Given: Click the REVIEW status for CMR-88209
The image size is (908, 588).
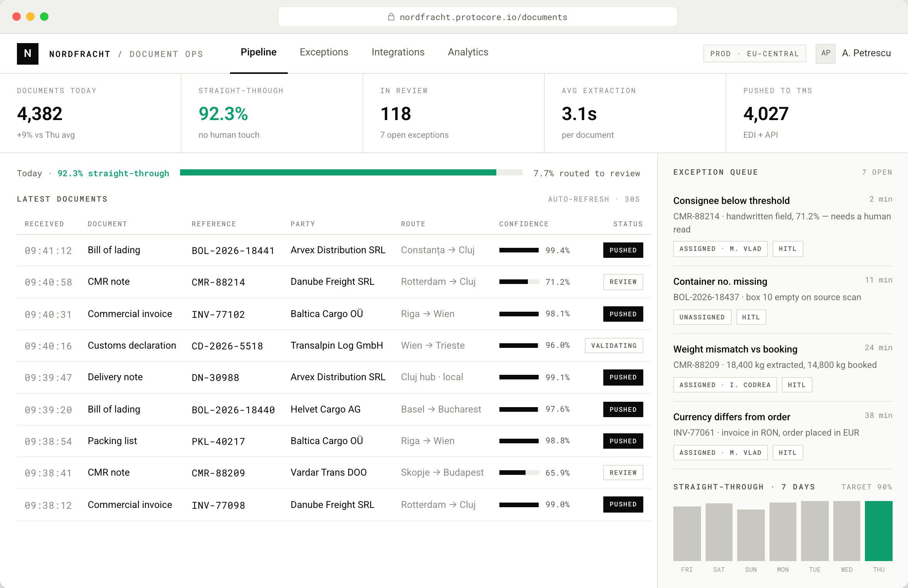Looking at the screenshot, I should (623, 473).
